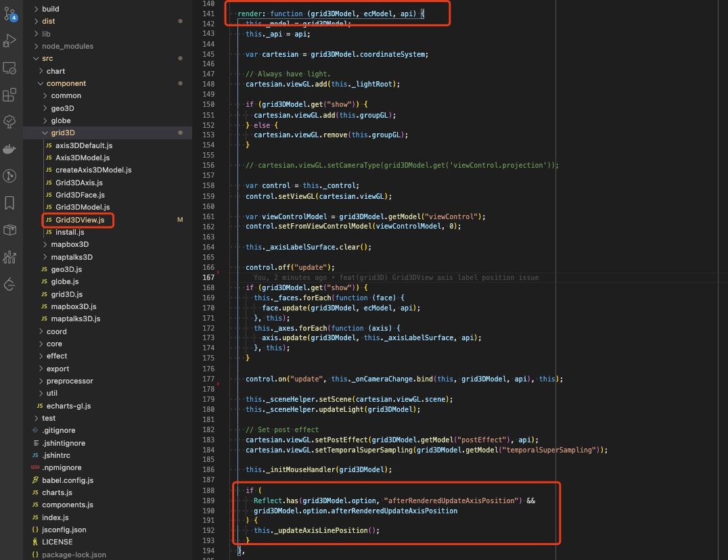Open Grid3DFace.js file
728x560 pixels.
pyautogui.click(x=108, y=195)
